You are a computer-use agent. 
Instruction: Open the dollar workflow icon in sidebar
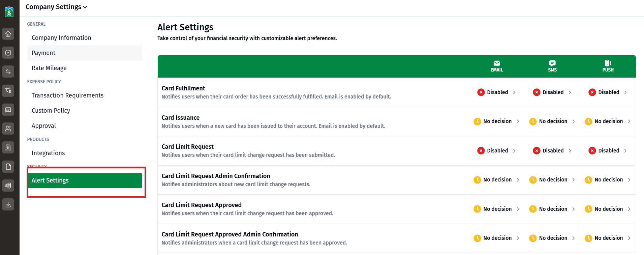coord(8,90)
